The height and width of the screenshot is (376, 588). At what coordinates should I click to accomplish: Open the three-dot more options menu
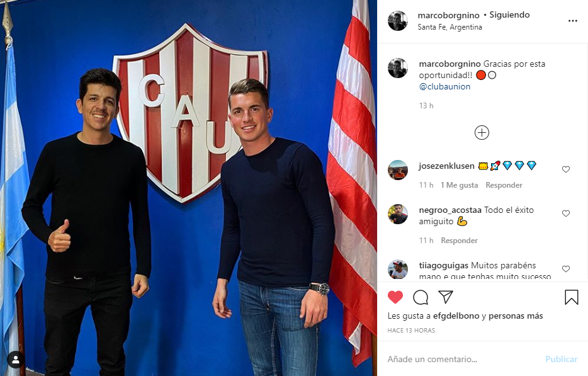pos(573,21)
